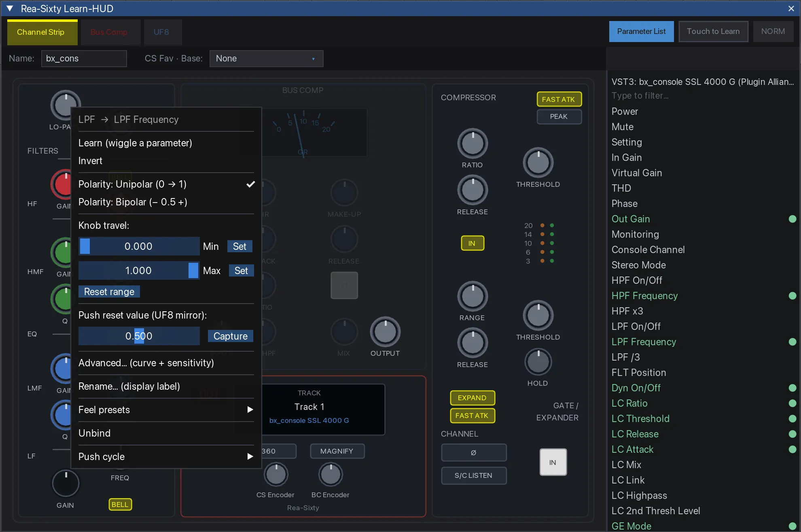Click the gate HOLD knob
The height and width of the screenshot is (532, 801).
[x=538, y=362]
